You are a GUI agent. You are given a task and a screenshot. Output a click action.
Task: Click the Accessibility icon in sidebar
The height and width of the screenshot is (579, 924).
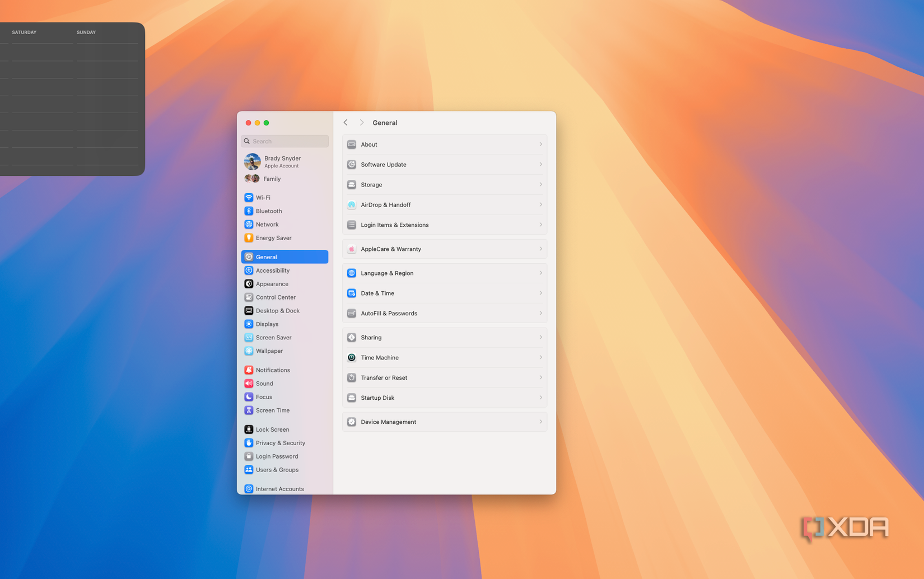pyautogui.click(x=249, y=270)
